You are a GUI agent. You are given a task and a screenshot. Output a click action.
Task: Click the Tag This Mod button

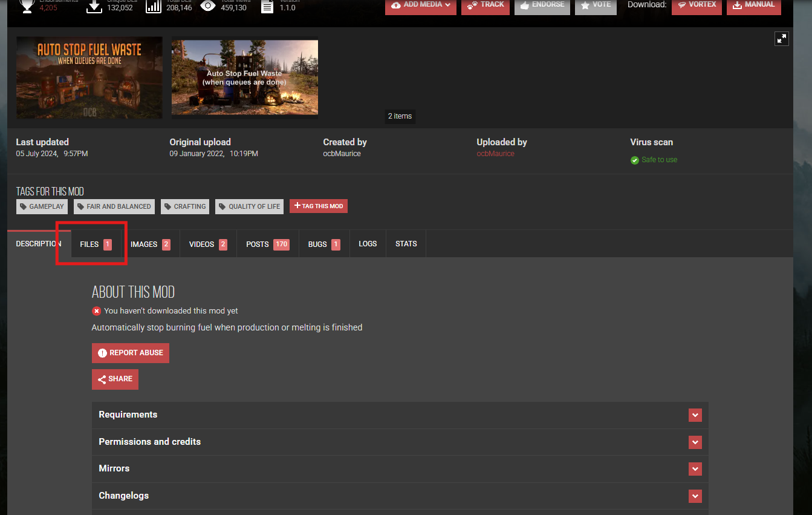(319, 206)
